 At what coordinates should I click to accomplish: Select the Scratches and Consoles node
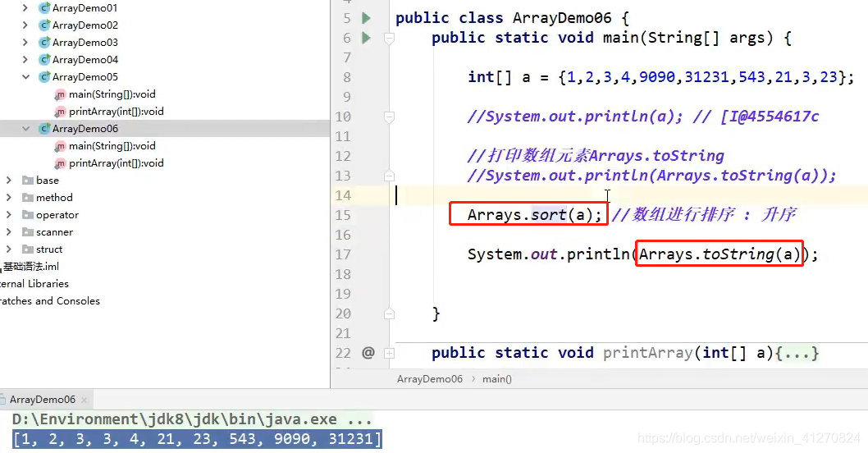pos(50,300)
